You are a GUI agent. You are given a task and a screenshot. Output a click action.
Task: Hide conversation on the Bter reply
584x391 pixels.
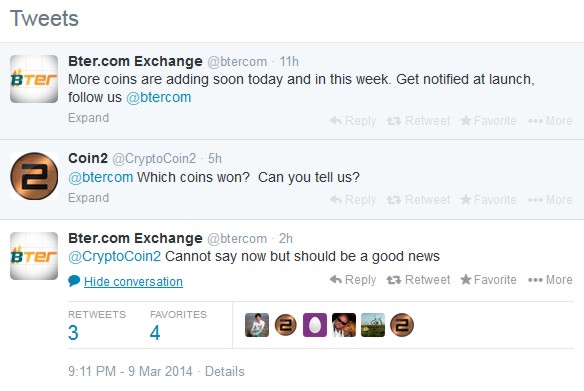(x=133, y=282)
